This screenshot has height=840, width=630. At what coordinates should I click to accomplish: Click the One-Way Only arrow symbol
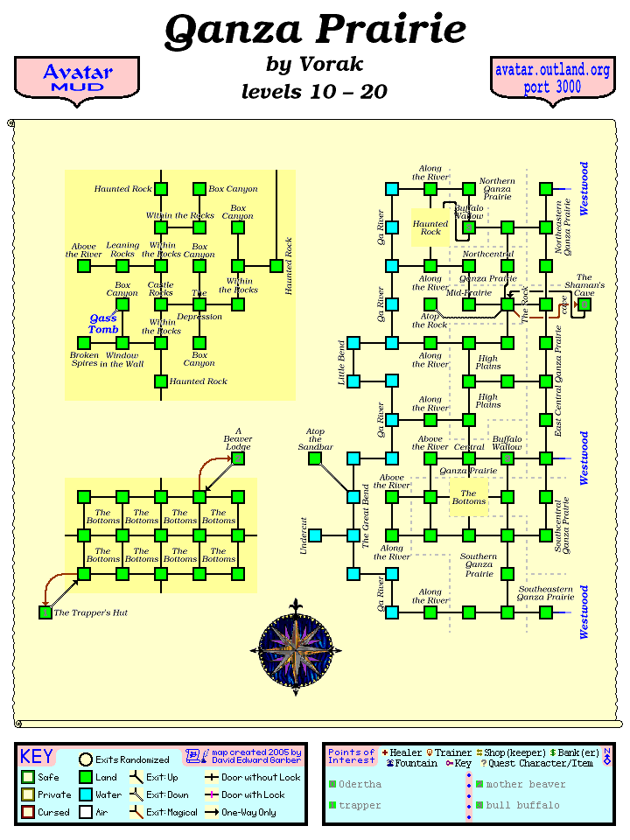214,812
